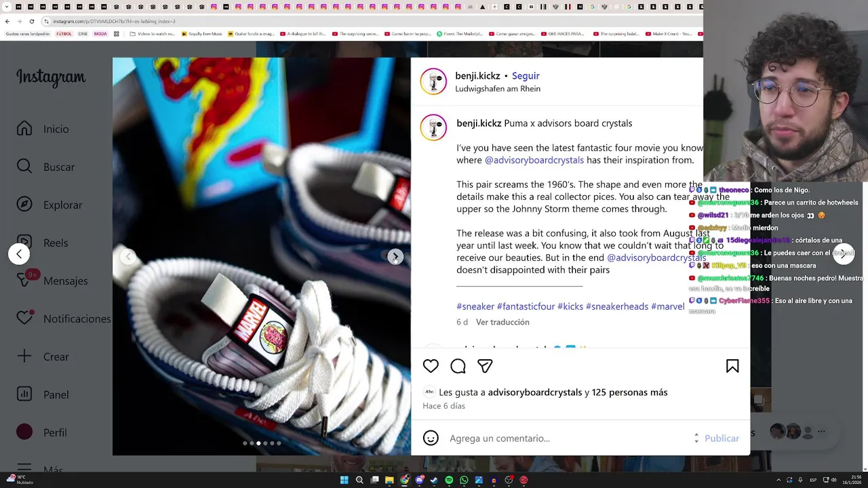Open WhatsApp from the taskbar

[464, 480]
